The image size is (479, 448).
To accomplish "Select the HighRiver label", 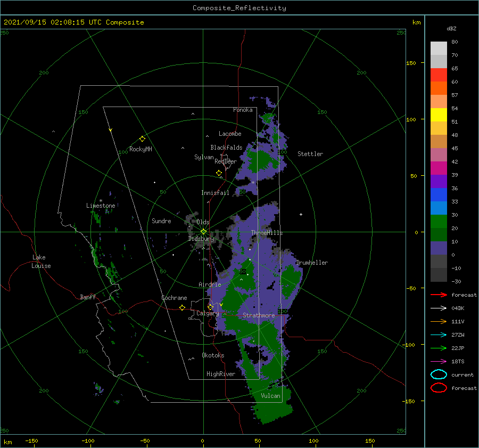I will (x=221, y=374).
